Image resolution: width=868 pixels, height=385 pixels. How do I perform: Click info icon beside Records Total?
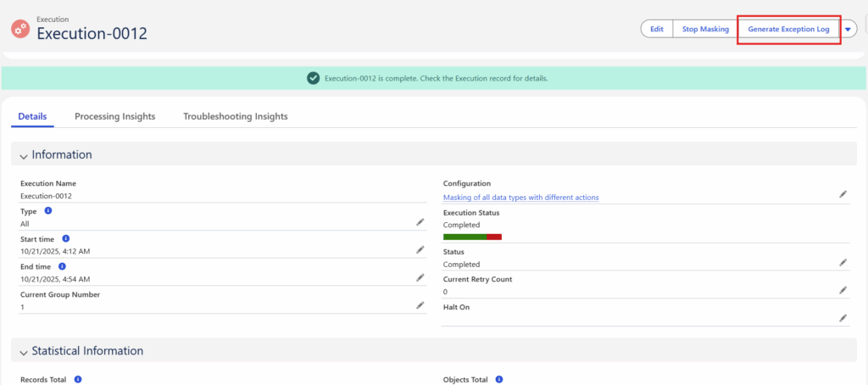[77, 379]
